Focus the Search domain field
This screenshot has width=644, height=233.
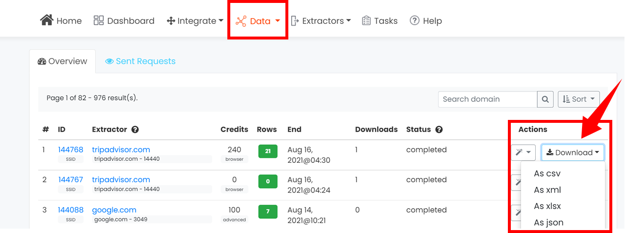(488, 99)
